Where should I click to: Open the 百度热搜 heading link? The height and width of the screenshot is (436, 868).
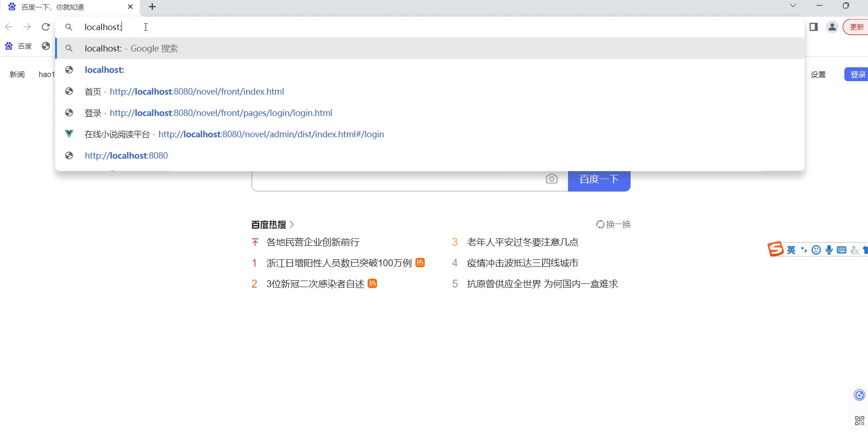point(273,224)
